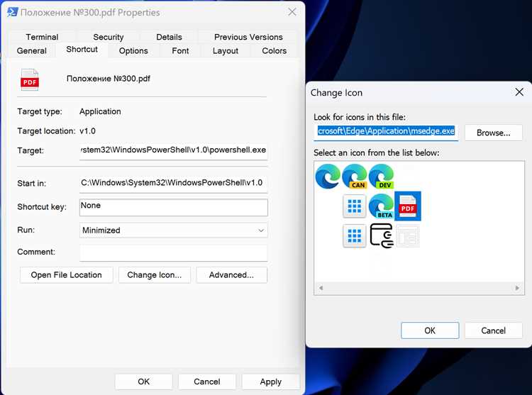Click Open File Location button

[x=66, y=275]
